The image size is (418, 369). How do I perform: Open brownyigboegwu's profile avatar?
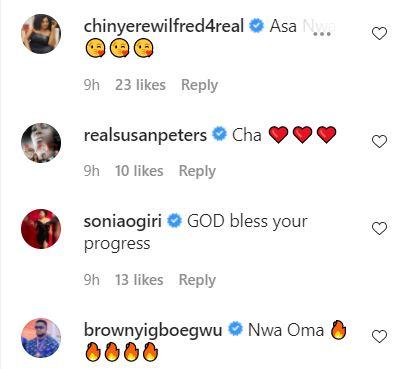tap(41, 338)
